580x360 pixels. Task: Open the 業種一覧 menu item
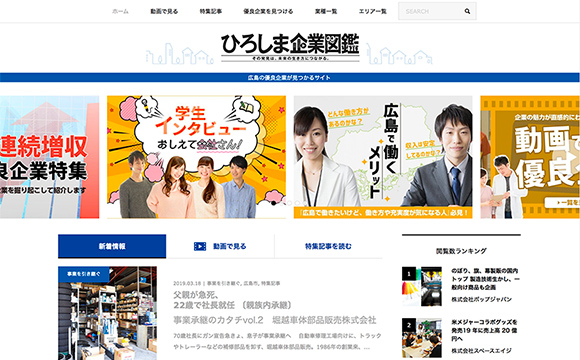point(326,11)
